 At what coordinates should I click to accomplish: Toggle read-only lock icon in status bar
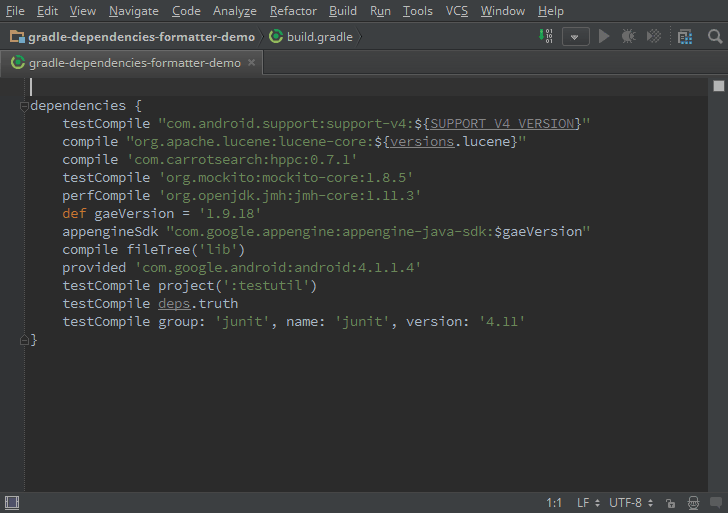670,503
